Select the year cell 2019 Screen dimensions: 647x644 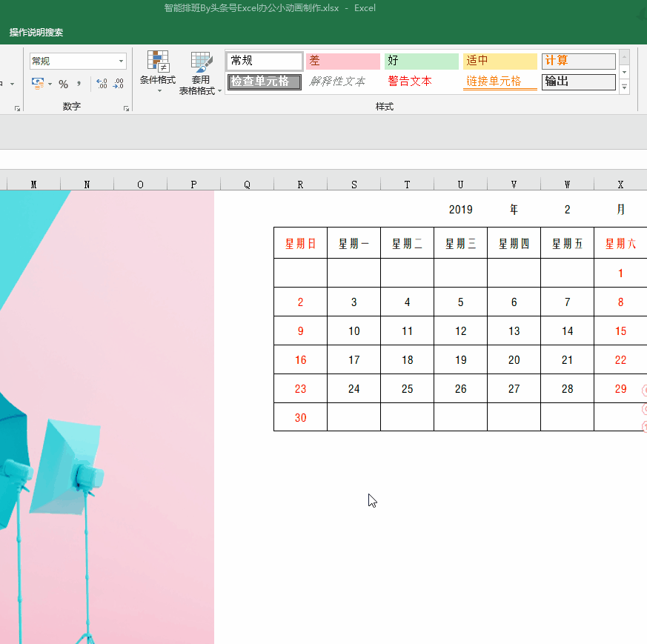point(460,210)
